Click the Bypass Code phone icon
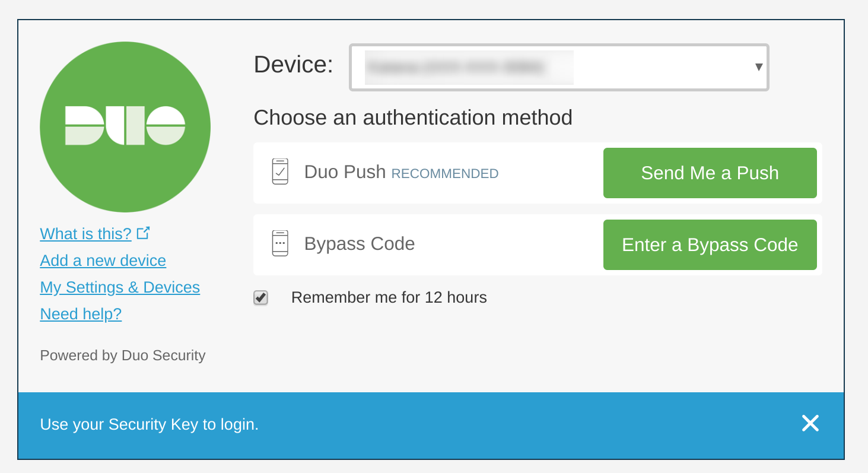 point(280,244)
